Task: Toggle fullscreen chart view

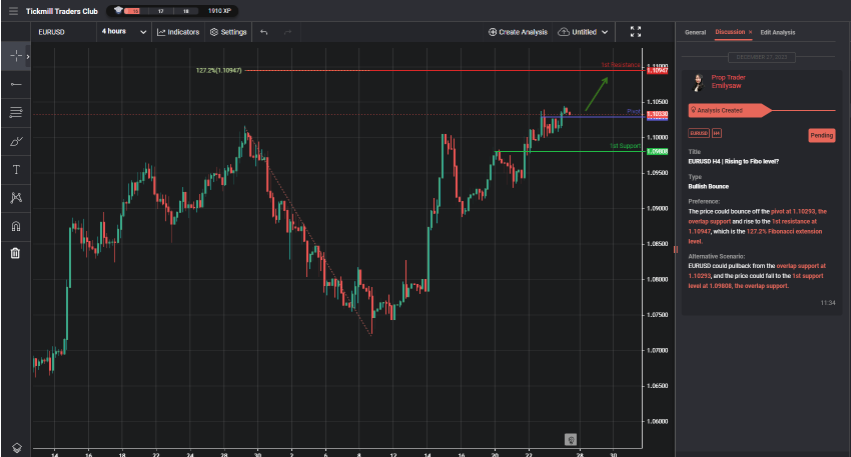Action: 636,32
